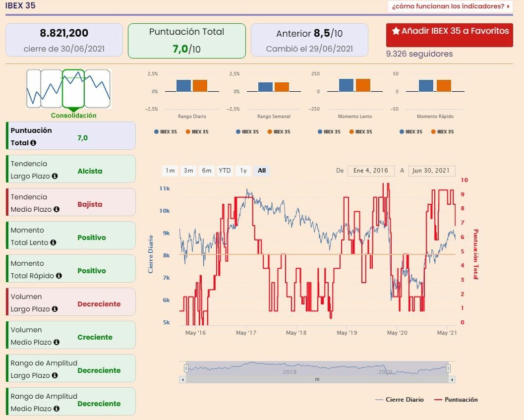
Task: Click the Volumen Largo Plazo Decreciente row
Action: [x=71, y=301]
